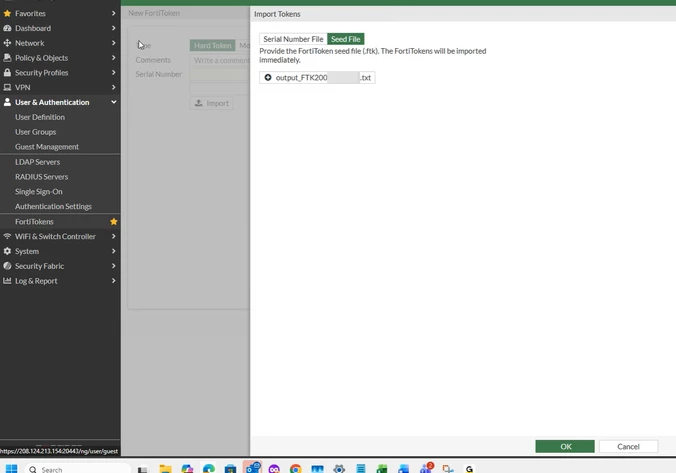Open File Explorer from taskbar
The image size is (676, 473).
click(x=165, y=469)
